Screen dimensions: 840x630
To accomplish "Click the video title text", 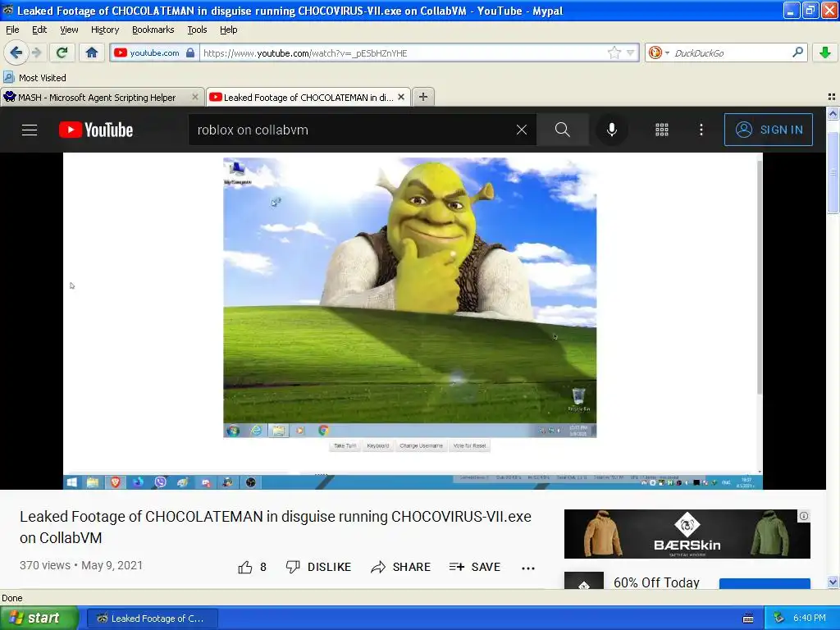I will 276,527.
